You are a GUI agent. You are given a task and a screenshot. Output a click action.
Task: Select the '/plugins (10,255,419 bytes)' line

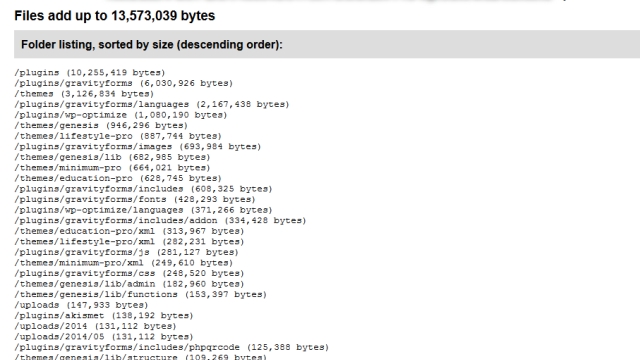[90, 73]
